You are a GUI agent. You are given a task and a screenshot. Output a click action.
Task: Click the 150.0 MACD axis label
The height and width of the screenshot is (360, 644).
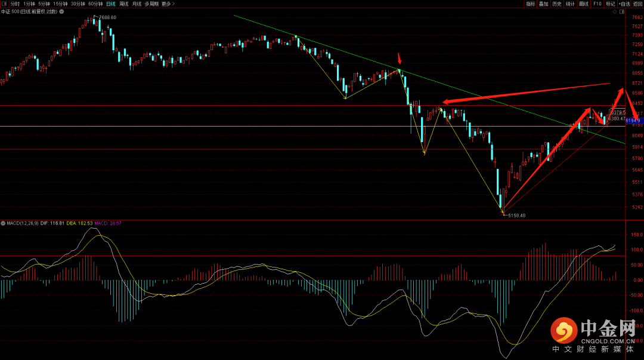coord(637,235)
